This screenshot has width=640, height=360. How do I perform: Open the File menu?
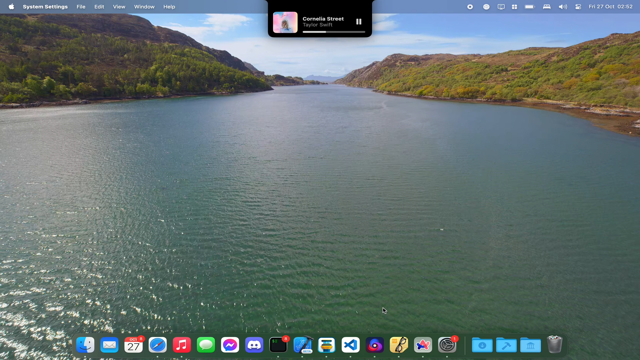81,7
